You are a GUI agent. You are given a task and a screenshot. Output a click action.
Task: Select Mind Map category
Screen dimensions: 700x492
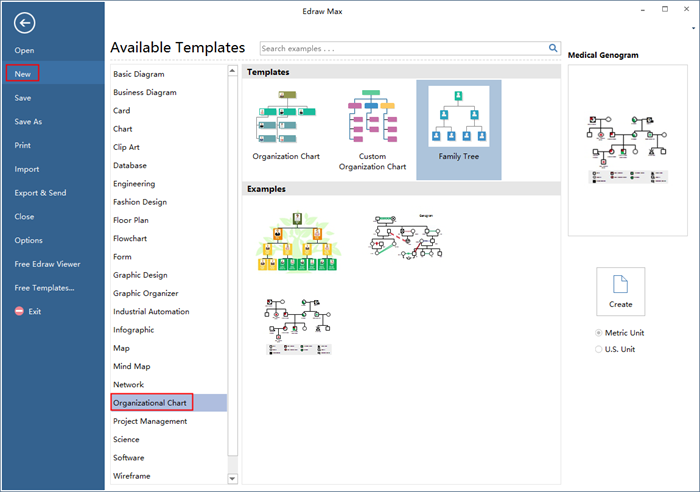click(x=132, y=367)
